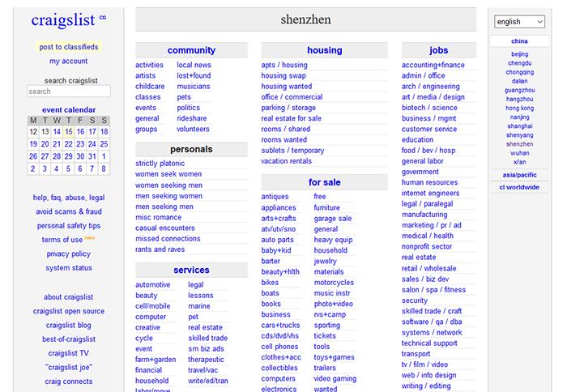Open best-of-craigslist link
The image size is (567, 392).
[69, 339]
